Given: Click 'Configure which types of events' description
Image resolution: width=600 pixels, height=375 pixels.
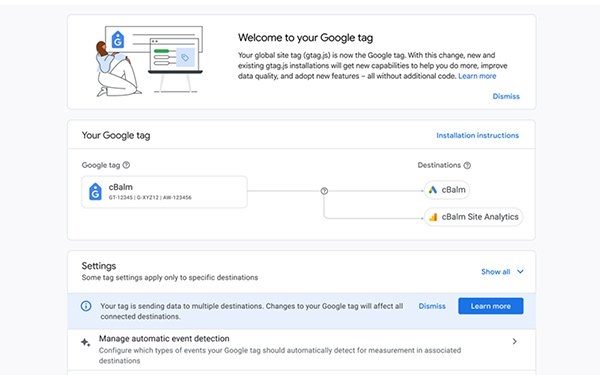Looking at the screenshot, I should point(280,355).
